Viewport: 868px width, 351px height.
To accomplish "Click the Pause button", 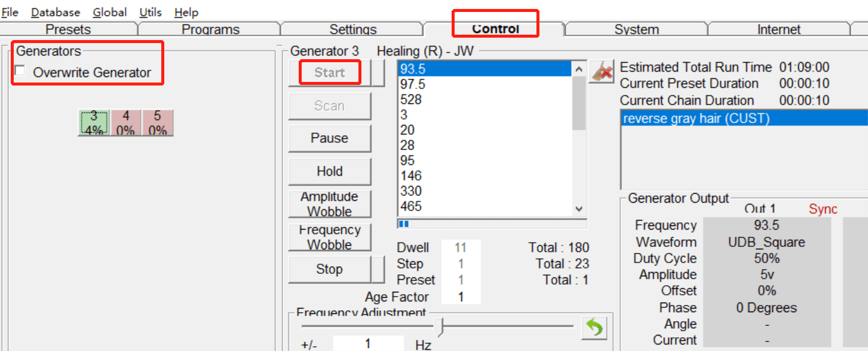I will point(329,138).
